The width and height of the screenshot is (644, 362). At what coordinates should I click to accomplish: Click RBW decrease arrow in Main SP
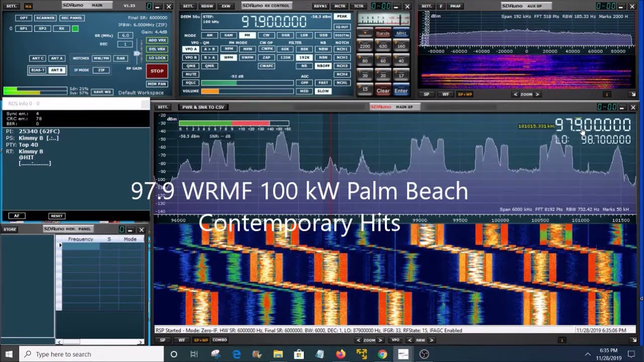[410, 340]
